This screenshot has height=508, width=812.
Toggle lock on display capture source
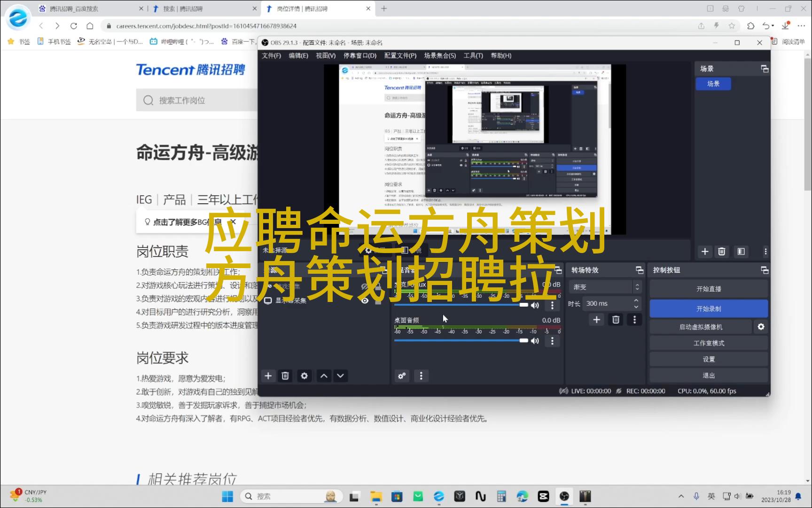coord(378,301)
